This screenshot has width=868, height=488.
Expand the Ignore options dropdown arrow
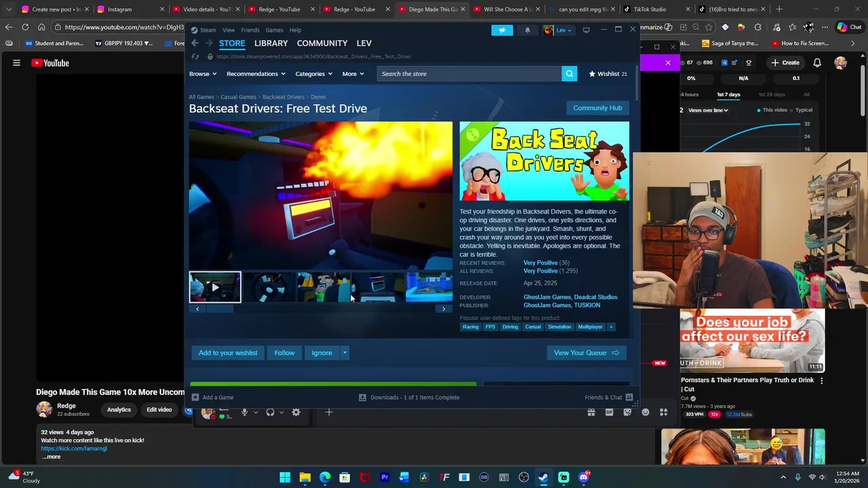[x=344, y=352]
